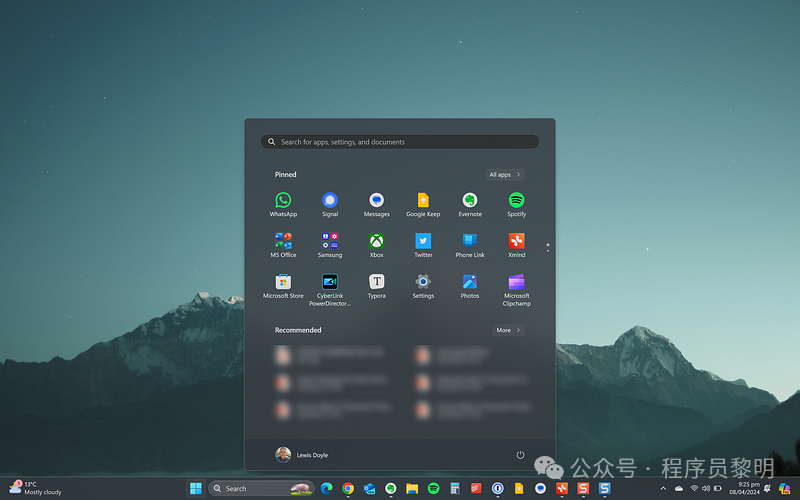This screenshot has width=800, height=500.
Task: Open the blue Snagit Editor taskbar icon
Action: point(605,488)
